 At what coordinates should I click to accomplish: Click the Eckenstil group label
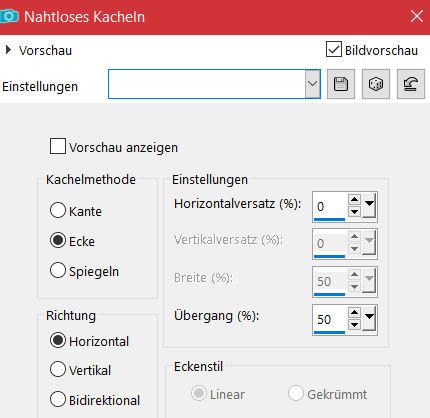point(198,367)
